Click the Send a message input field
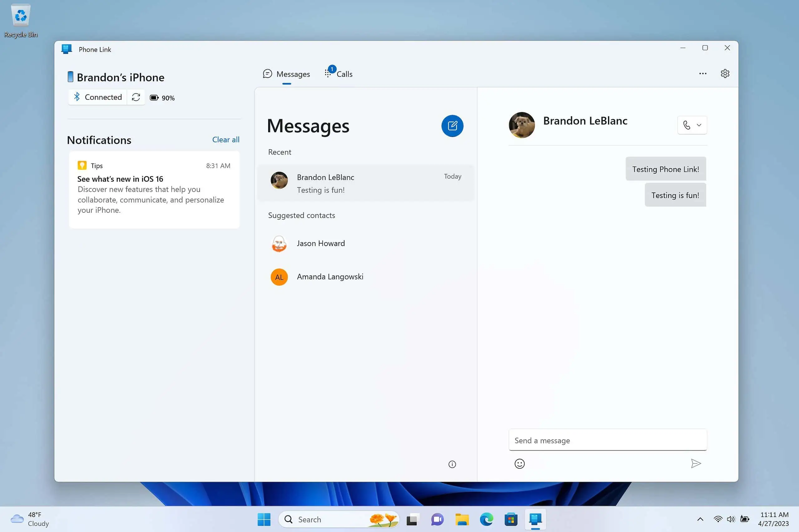The image size is (799, 532). [x=608, y=440]
